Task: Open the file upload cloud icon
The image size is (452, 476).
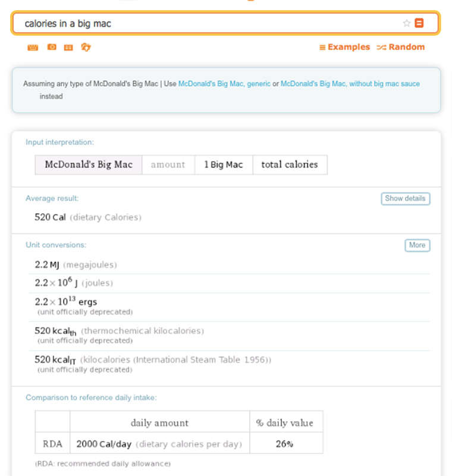Action: pyautogui.click(x=86, y=47)
